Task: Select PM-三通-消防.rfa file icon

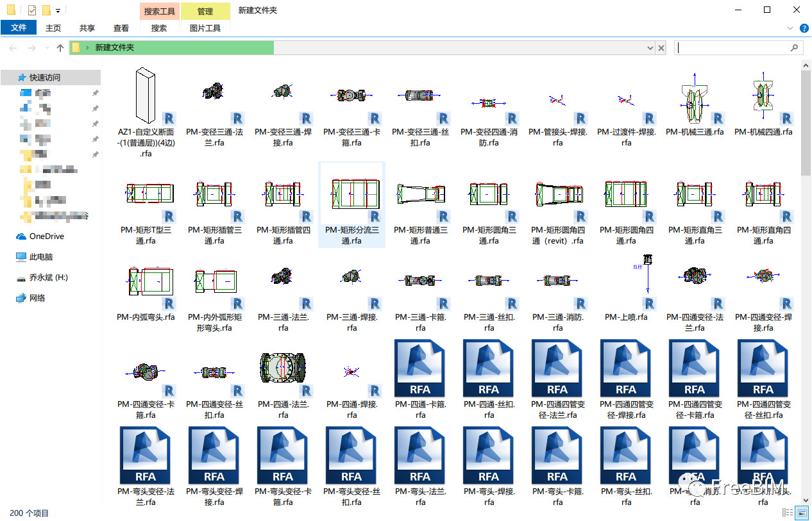Action: click(557, 281)
